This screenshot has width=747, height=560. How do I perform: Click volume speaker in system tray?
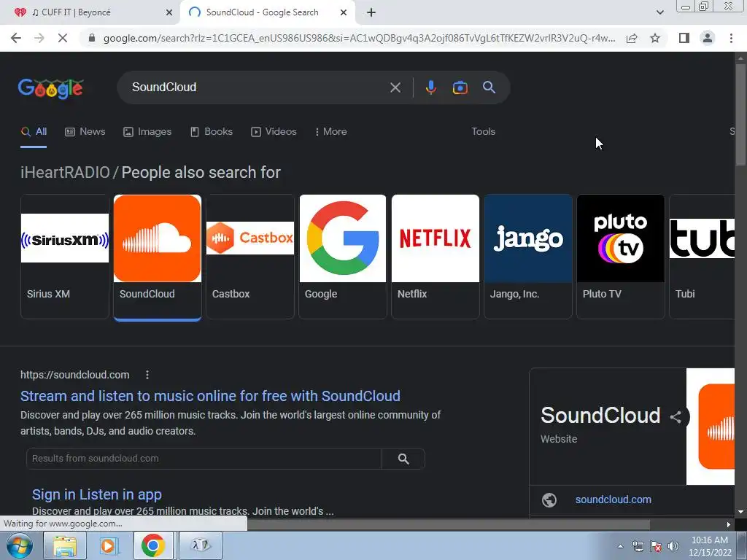(x=673, y=546)
